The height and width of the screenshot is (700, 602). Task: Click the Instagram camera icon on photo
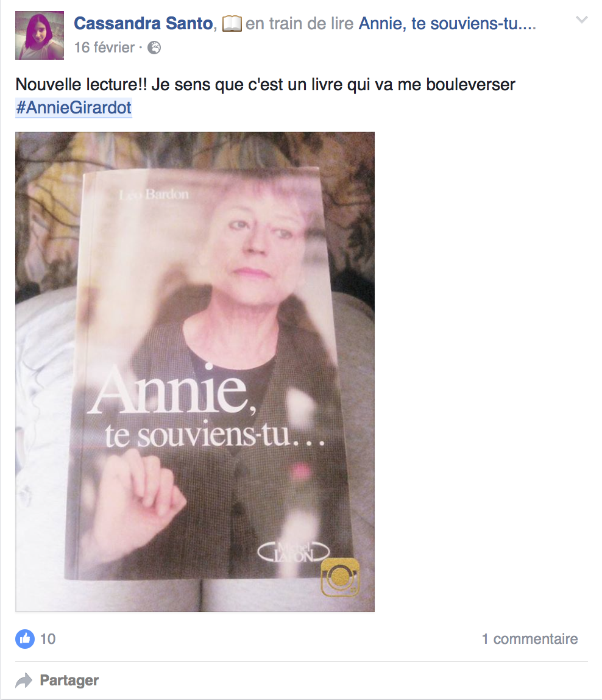point(340,577)
